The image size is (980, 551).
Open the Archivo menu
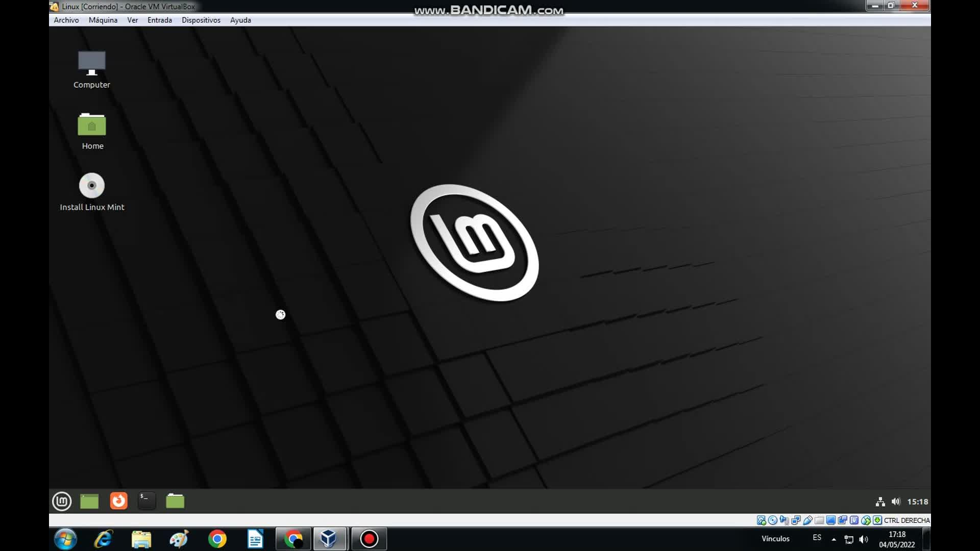pos(66,20)
